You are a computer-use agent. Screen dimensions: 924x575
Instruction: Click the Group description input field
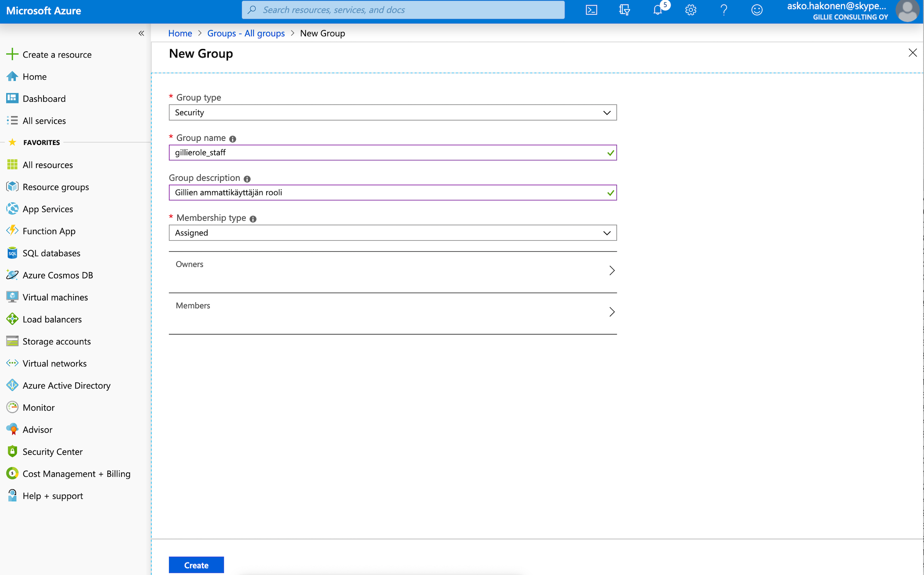click(392, 192)
